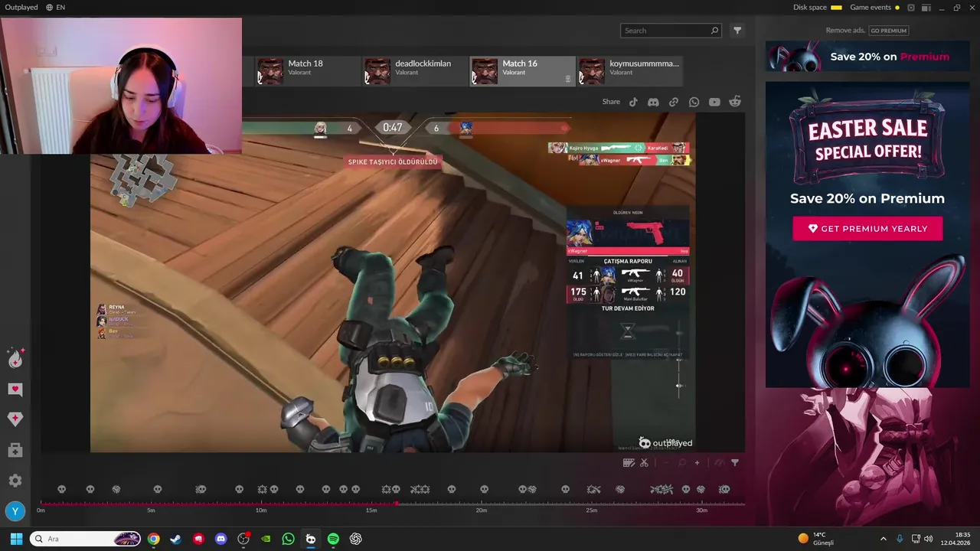Share clip to Reddit
The height and width of the screenshot is (551, 980).
coord(735,102)
